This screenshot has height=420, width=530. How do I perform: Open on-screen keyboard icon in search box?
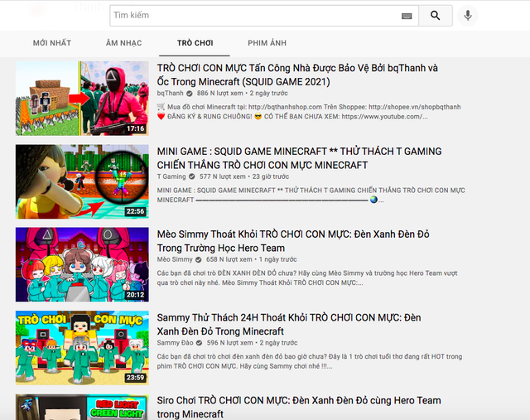coord(407,16)
